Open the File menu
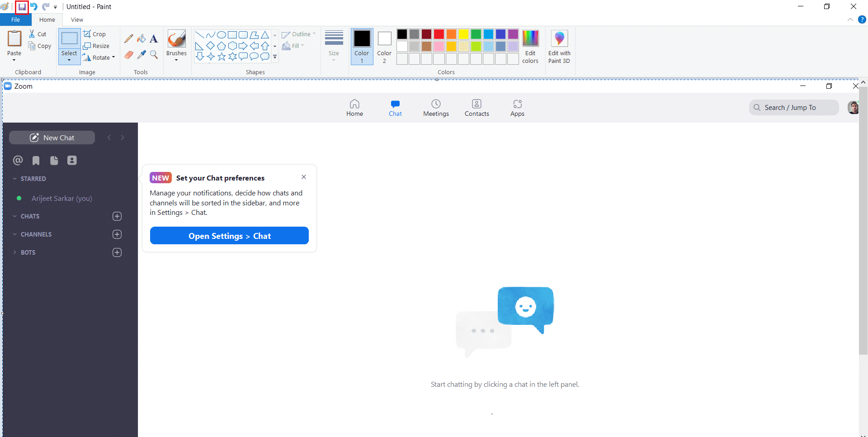Image resolution: width=868 pixels, height=437 pixels. (x=15, y=19)
